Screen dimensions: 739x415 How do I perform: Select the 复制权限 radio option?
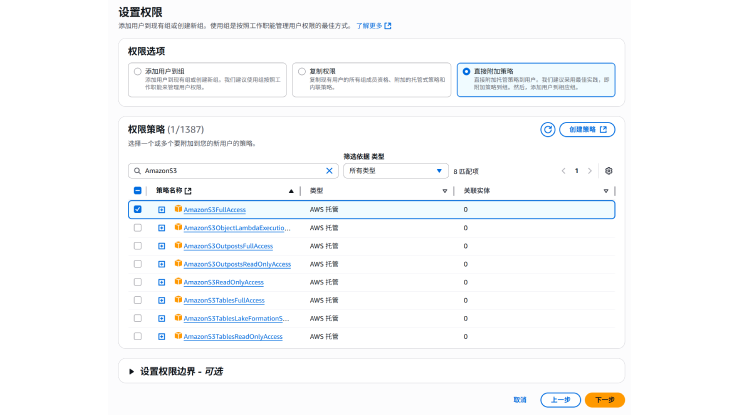(300, 72)
